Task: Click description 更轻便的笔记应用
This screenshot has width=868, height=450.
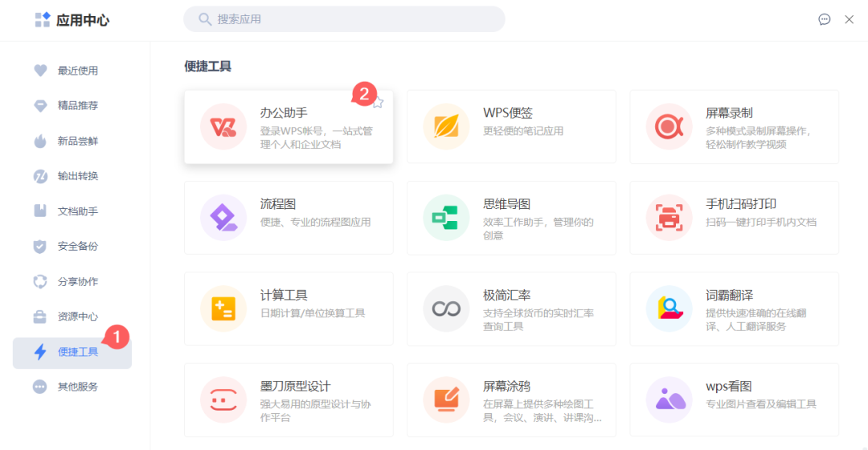Action: tap(523, 131)
